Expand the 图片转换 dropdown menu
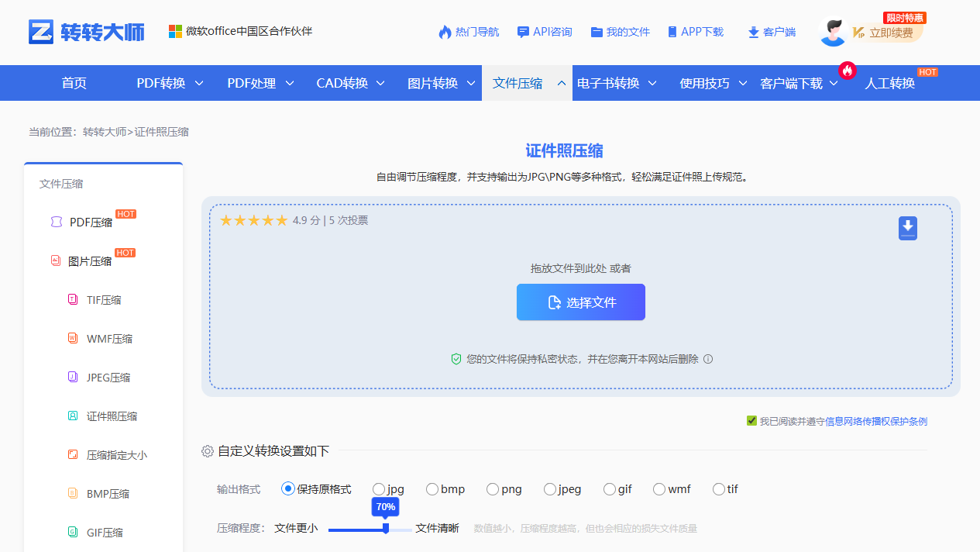980x552 pixels. click(439, 83)
